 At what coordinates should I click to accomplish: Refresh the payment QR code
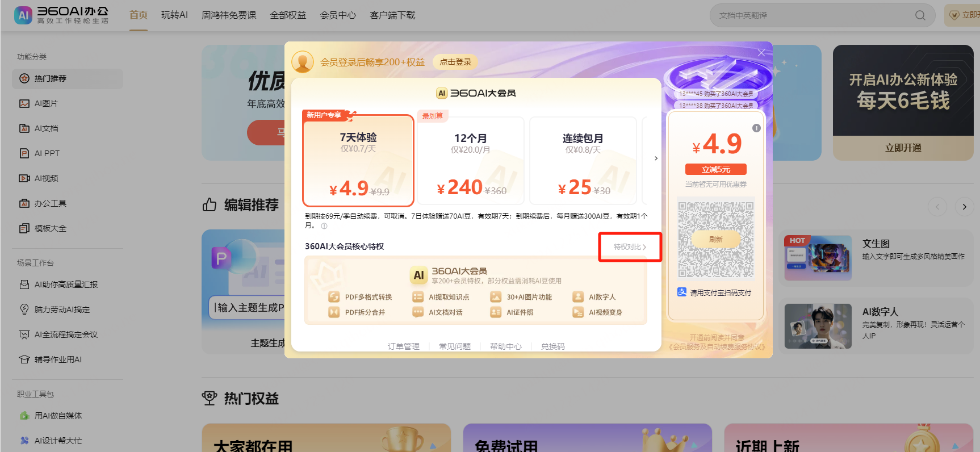click(x=716, y=239)
